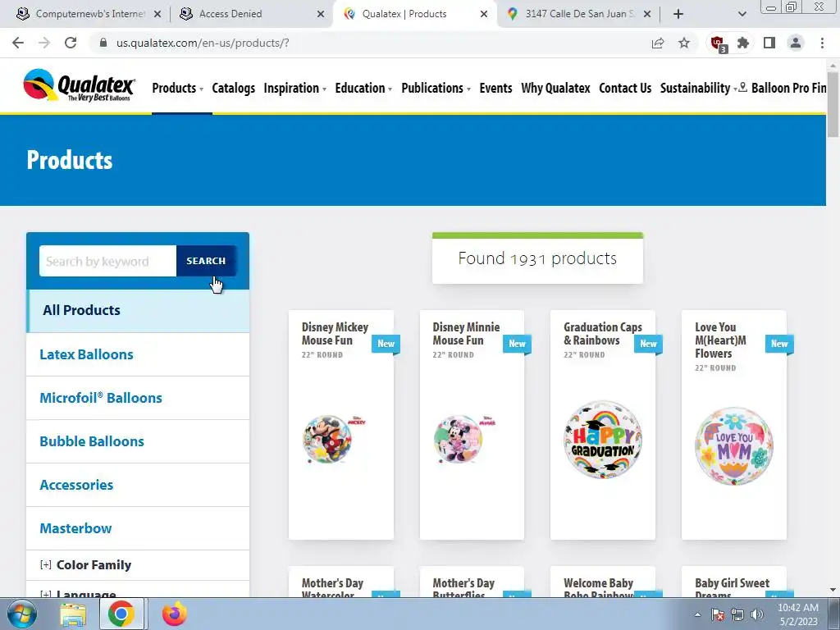
Task: Filter by Bubble Balloons
Action: (x=138, y=441)
